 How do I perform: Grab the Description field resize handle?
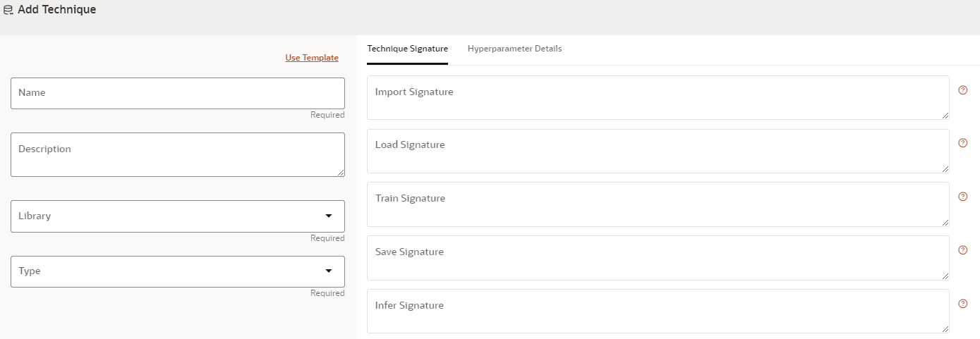pos(341,173)
